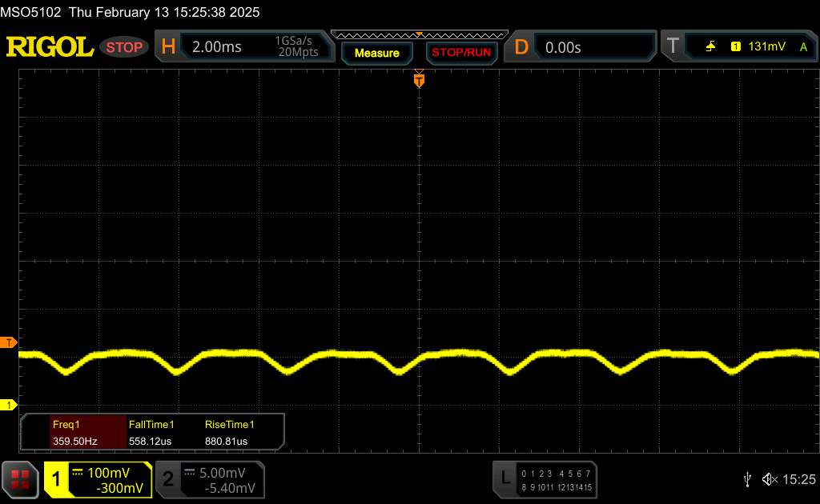
Task: Click the 1GSa/s sample rate readout
Action: 293,41
